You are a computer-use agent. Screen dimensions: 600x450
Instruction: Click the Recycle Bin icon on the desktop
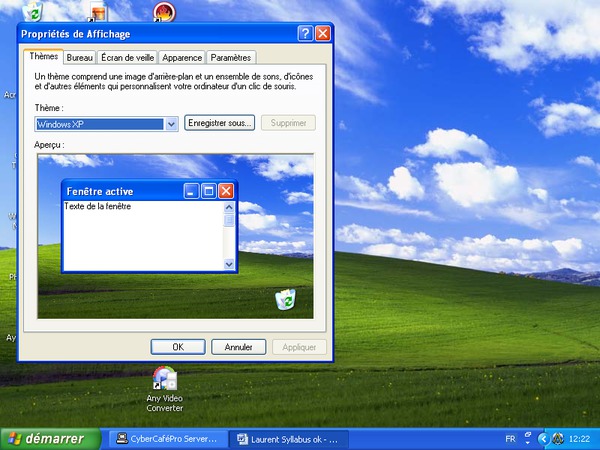(x=34, y=12)
